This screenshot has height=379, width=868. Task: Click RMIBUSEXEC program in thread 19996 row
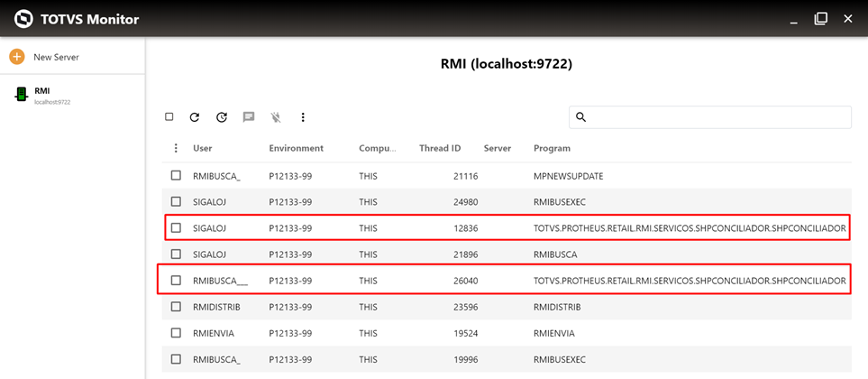click(560, 360)
